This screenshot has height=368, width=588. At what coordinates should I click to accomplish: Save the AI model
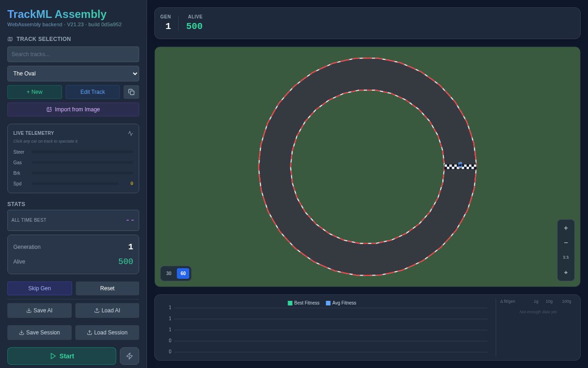(x=40, y=310)
